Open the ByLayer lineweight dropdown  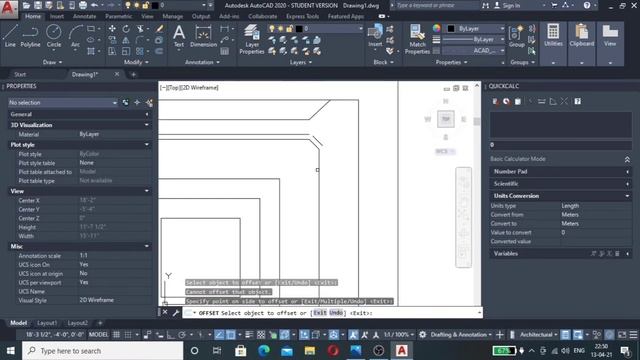pyautogui.click(x=473, y=40)
